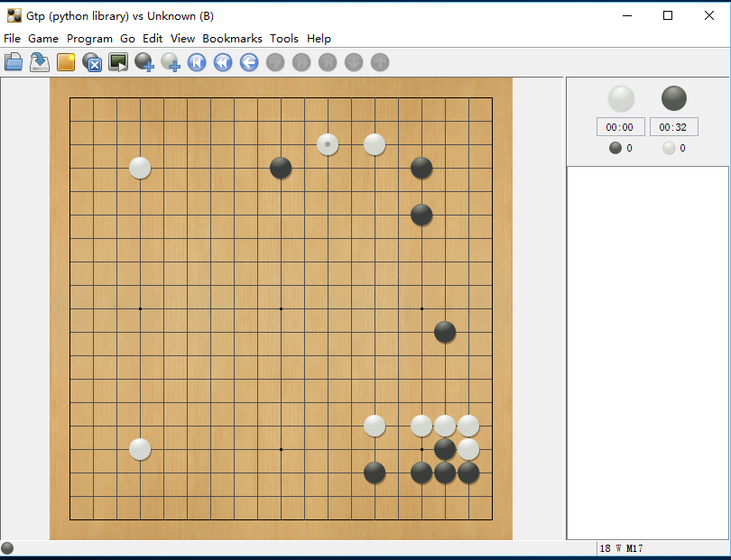
Task: Go back ten moves
Action: [x=223, y=61]
